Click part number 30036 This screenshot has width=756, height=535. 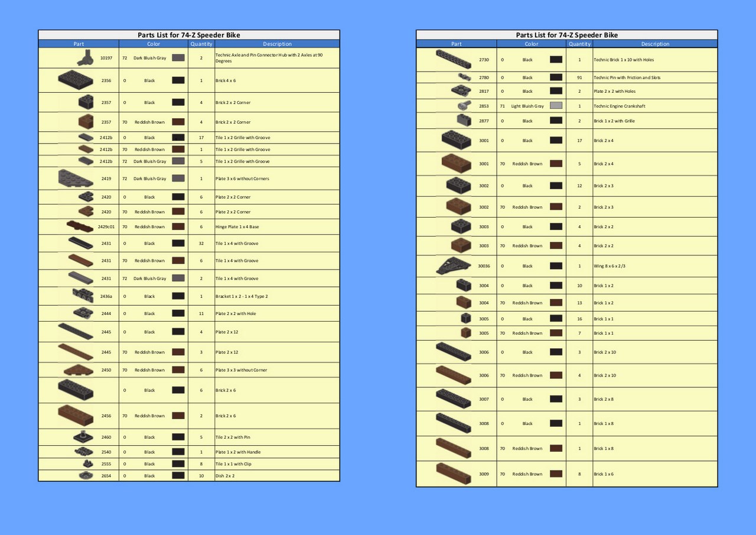tap(484, 266)
